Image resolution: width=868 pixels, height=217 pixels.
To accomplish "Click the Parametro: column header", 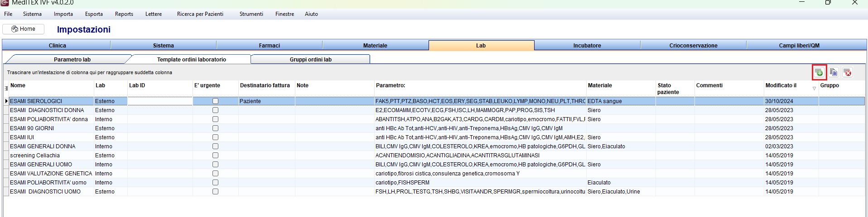I will tap(480, 89).
